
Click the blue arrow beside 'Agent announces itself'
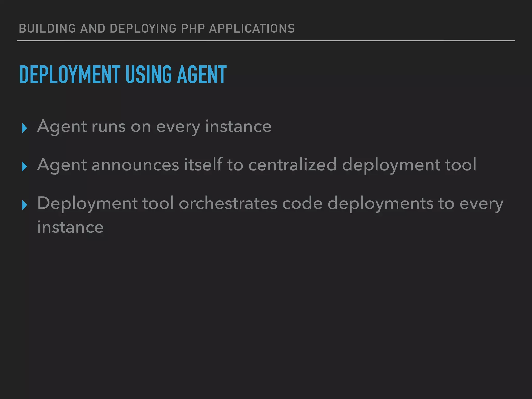tap(24, 167)
